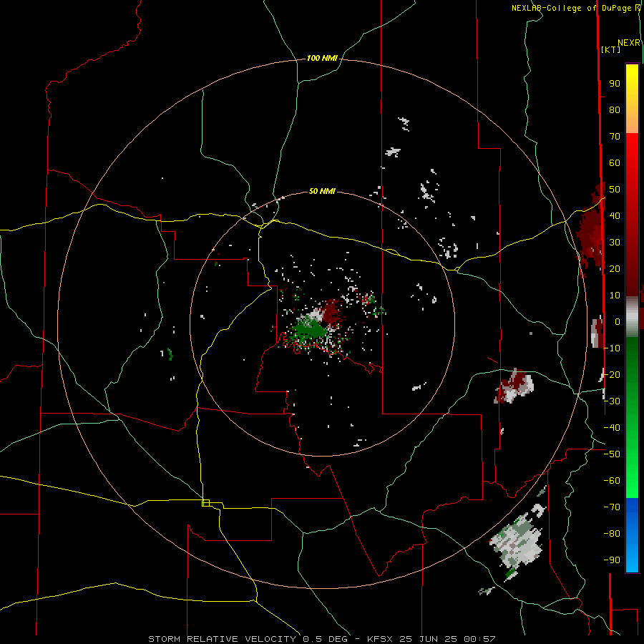This screenshot has width=644, height=644.
Task: Click the [KT] units label
Action: coord(610,49)
